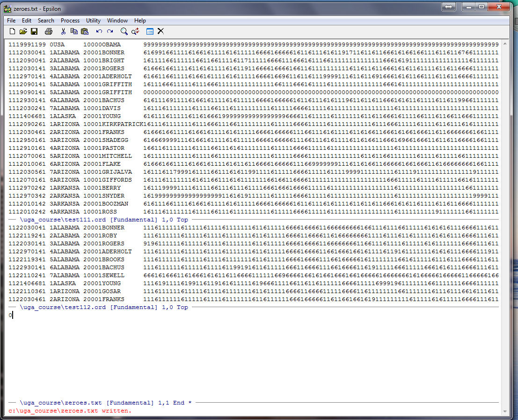
Task: Open the Process menu
Action: coord(70,21)
